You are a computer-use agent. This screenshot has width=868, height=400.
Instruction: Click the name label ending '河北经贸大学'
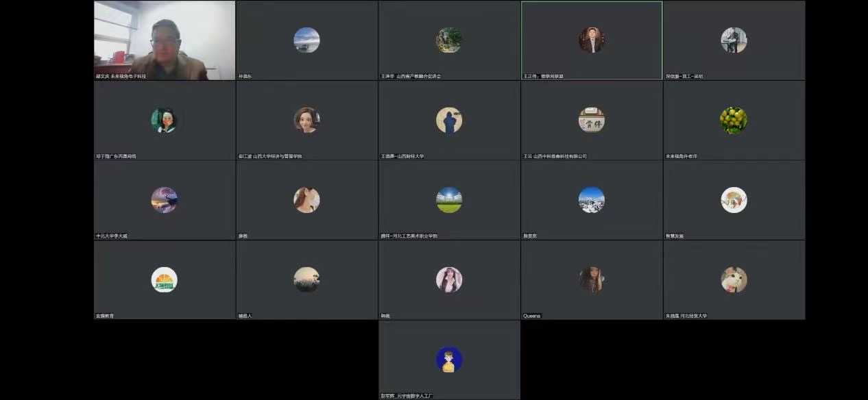point(686,316)
